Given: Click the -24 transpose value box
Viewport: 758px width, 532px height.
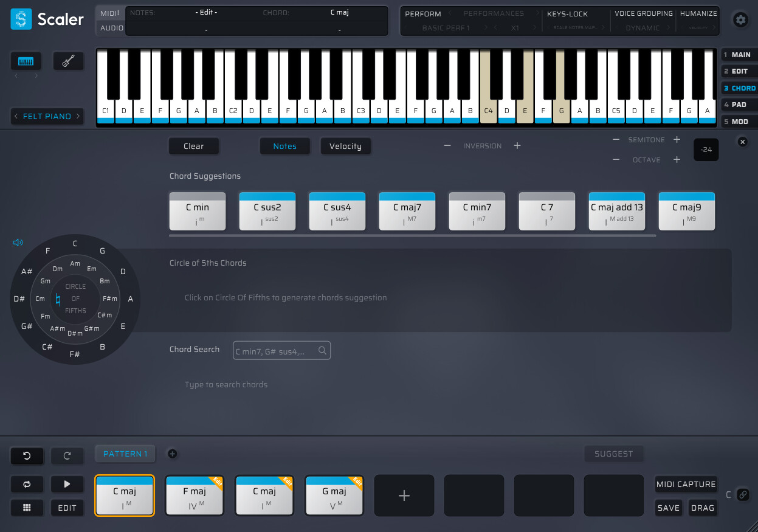Looking at the screenshot, I should click(x=706, y=150).
